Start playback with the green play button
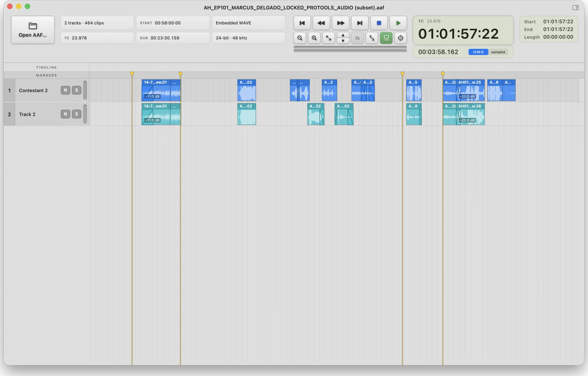Image resolution: width=588 pixels, height=376 pixels. point(398,23)
